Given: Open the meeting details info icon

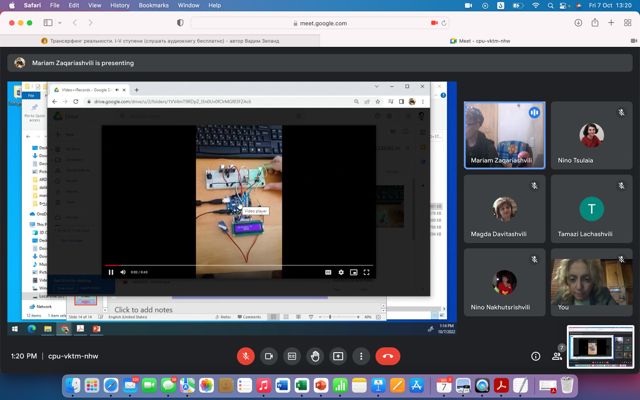Looking at the screenshot, I should point(535,356).
